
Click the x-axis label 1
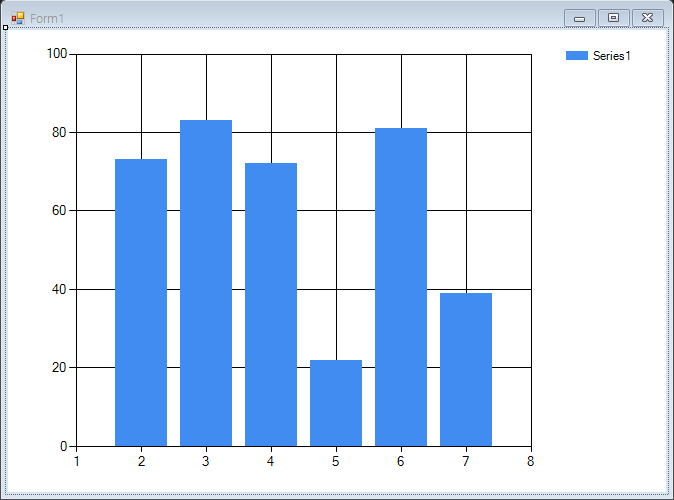point(77,461)
